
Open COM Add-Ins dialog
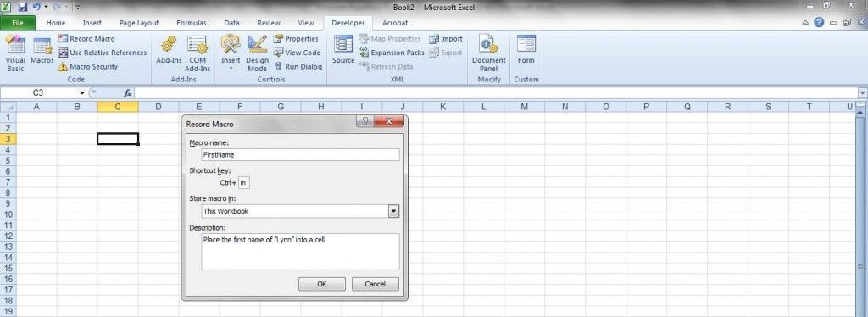coord(198,53)
